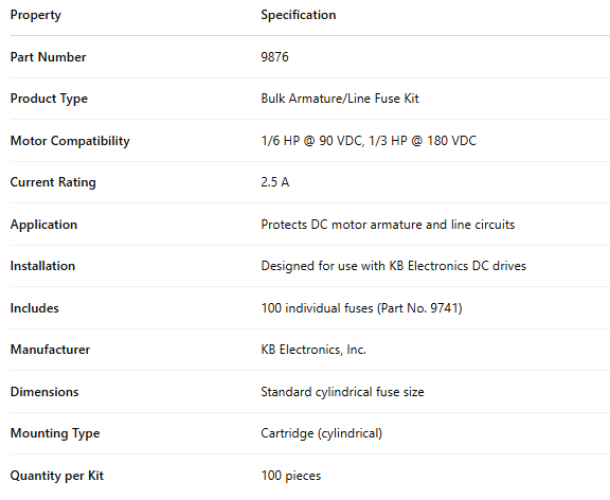This screenshot has height=500, width=610.
Task: Select the Product Type label
Action: [x=49, y=99]
